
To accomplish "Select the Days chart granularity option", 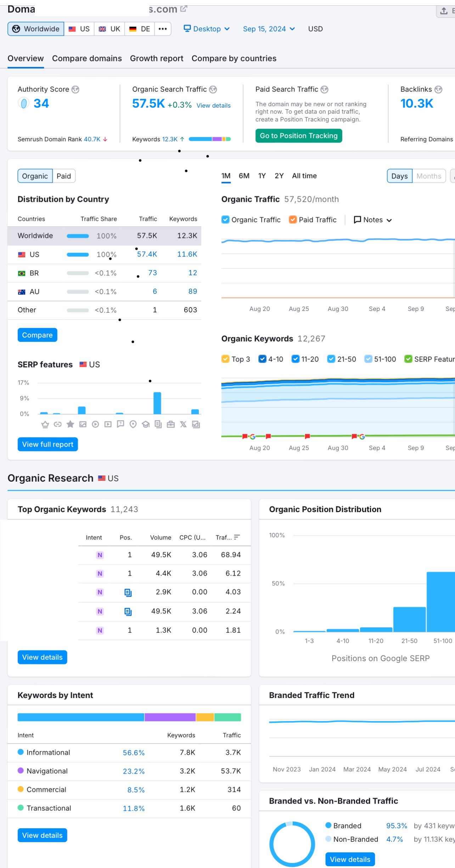I will (399, 176).
